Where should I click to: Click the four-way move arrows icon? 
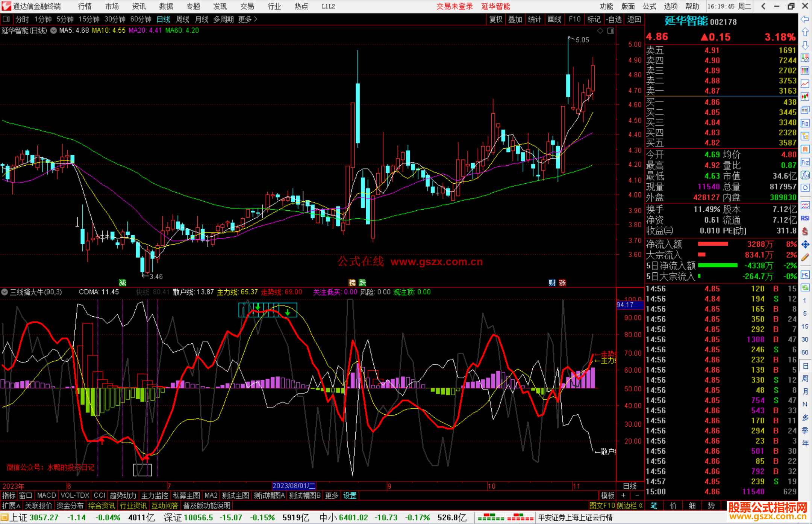click(x=805, y=245)
